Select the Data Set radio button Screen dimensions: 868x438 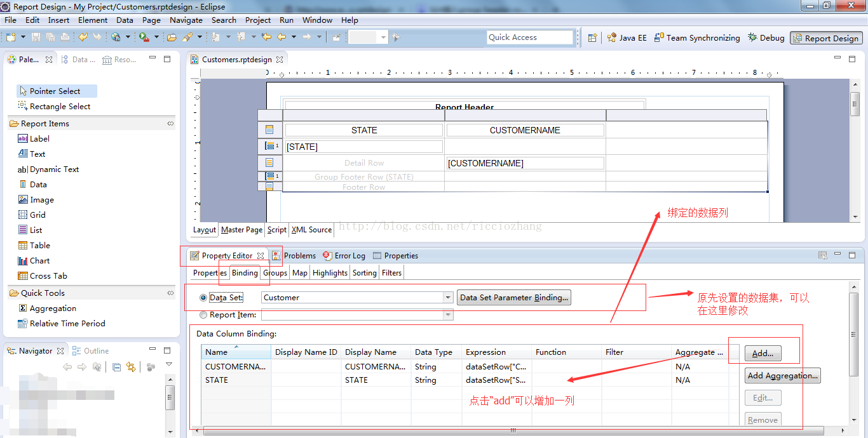pos(203,298)
